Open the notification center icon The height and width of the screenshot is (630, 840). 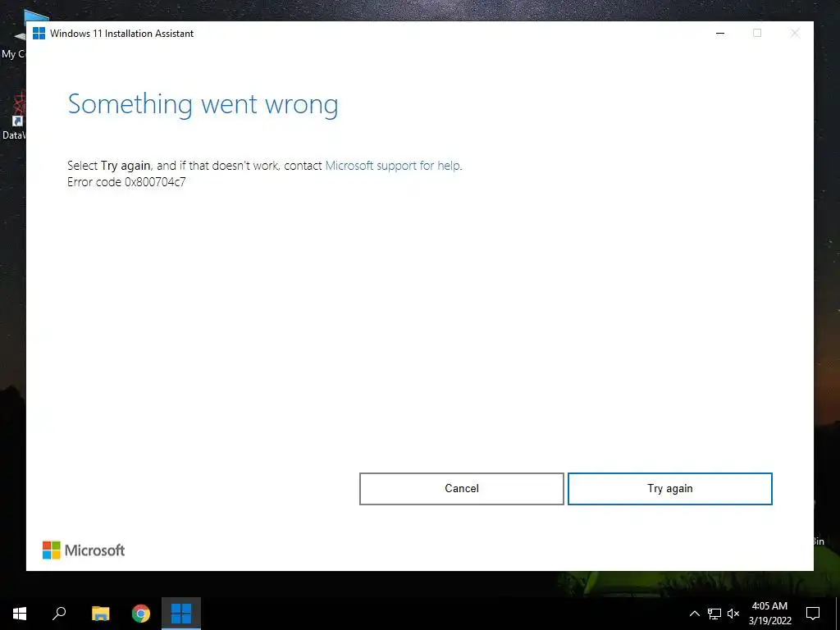[813, 614]
